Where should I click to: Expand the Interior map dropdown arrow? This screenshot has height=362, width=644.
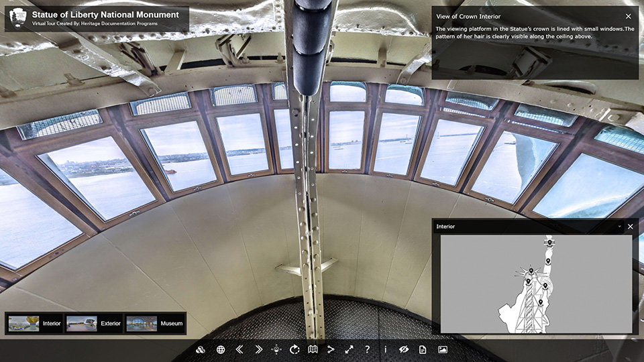[x=619, y=227]
